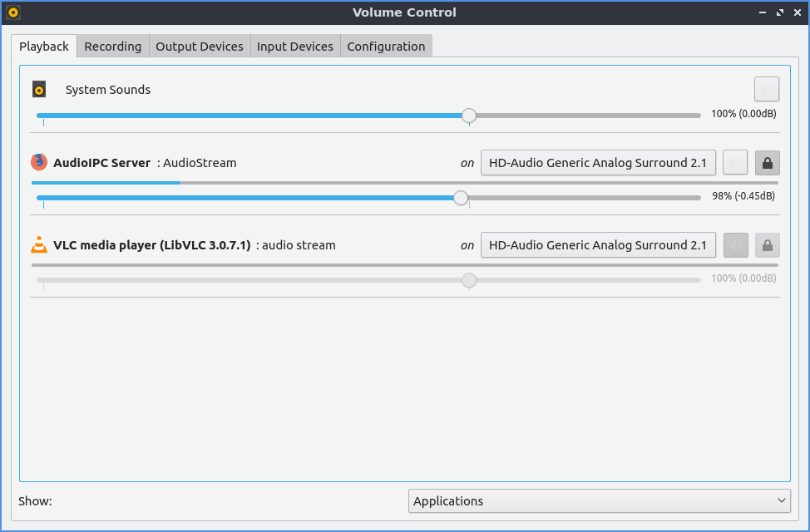
Task: Mute the AudioIPC Server audio stream
Action: pyautogui.click(x=735, y=163)
